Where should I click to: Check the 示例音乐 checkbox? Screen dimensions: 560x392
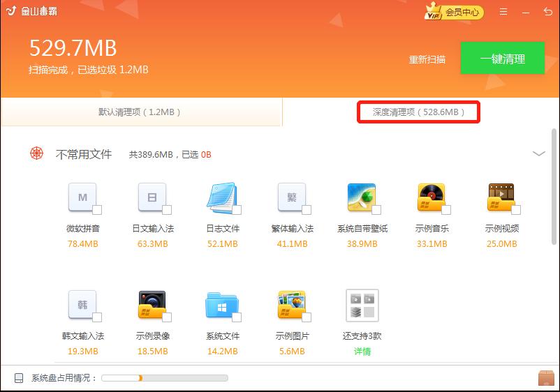tap(446, 210)
